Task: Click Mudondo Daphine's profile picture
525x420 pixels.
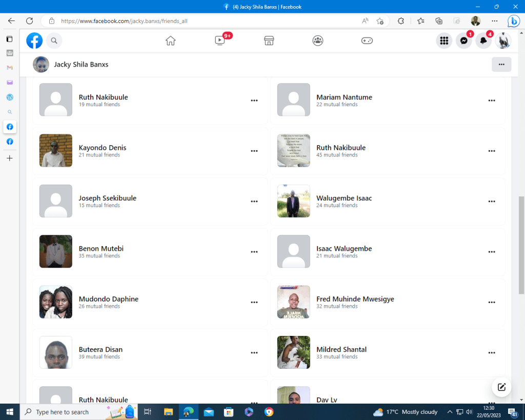Action: pyautogui.click(x=56, y=302)
